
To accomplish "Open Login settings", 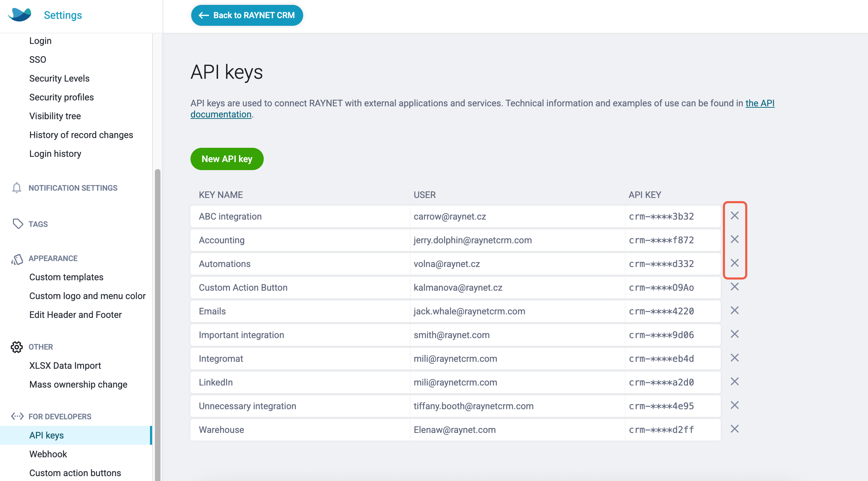I will coord(40,41).
